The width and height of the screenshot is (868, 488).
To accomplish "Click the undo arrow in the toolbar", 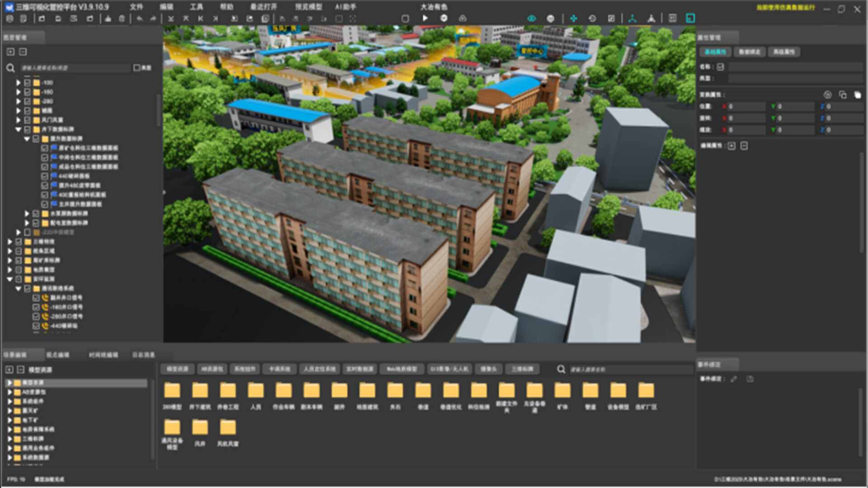I will 140,19.
